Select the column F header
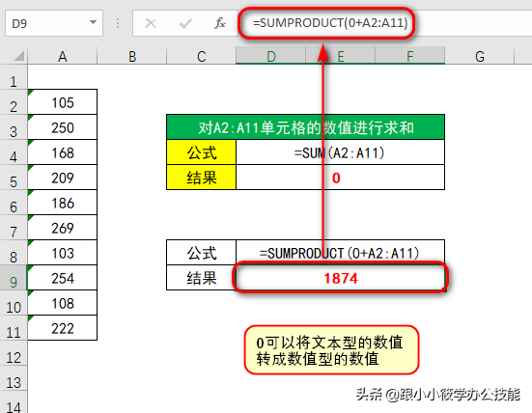The width and height of the screenshot is (532, 413). point(409,56)
